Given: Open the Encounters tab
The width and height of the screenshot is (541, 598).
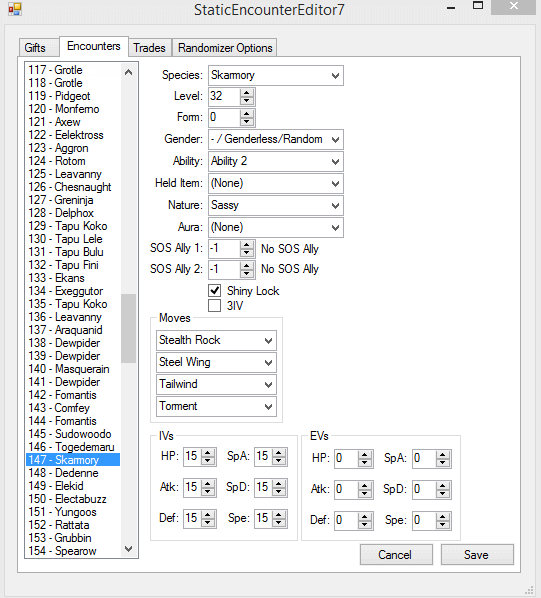Looking at the screenshot, I should [94, 46].
